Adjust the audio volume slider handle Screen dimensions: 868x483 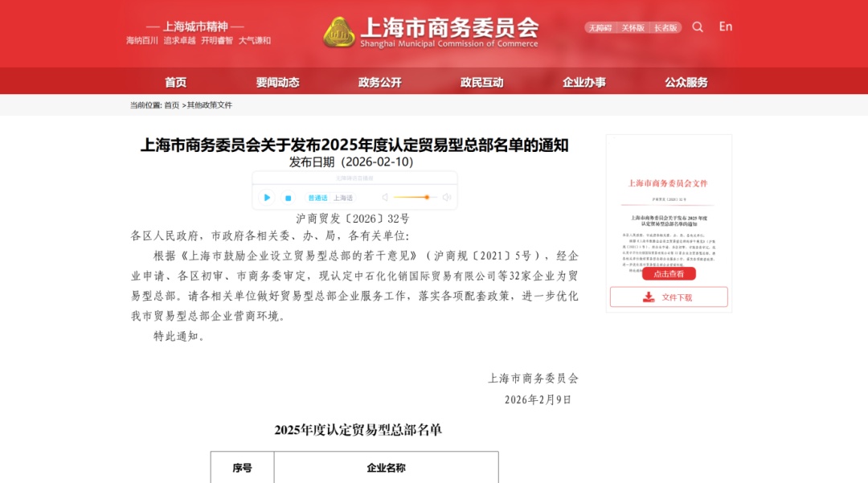point(427,197)
